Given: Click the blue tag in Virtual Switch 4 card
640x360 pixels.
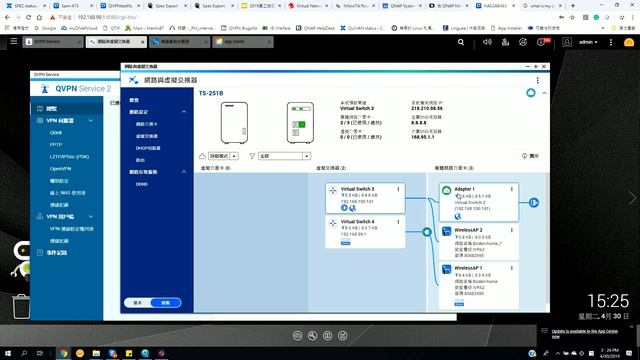Looking at the screenshot, I should [345, 243].
